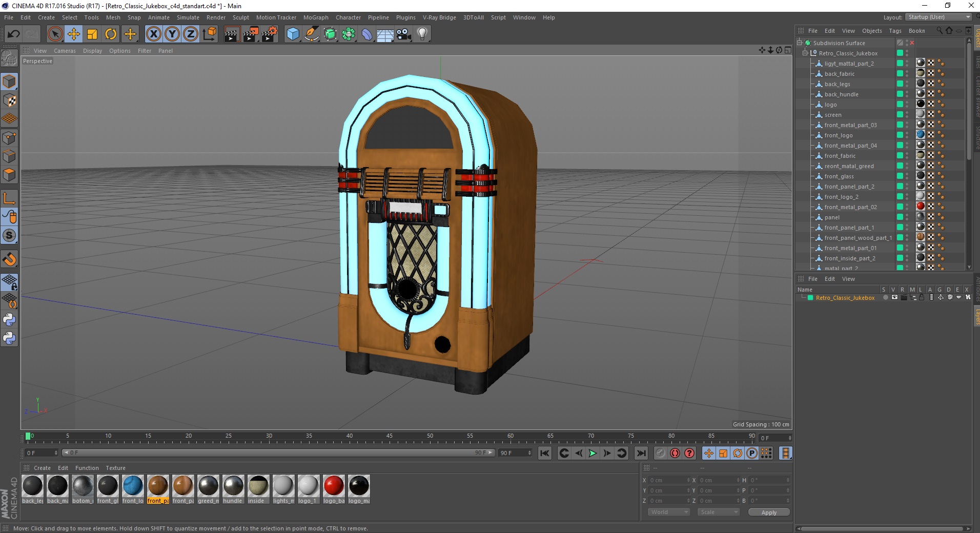The image size is (980, 533).
Task: Toggle layer color dot of back_handle
Action: 900,94
